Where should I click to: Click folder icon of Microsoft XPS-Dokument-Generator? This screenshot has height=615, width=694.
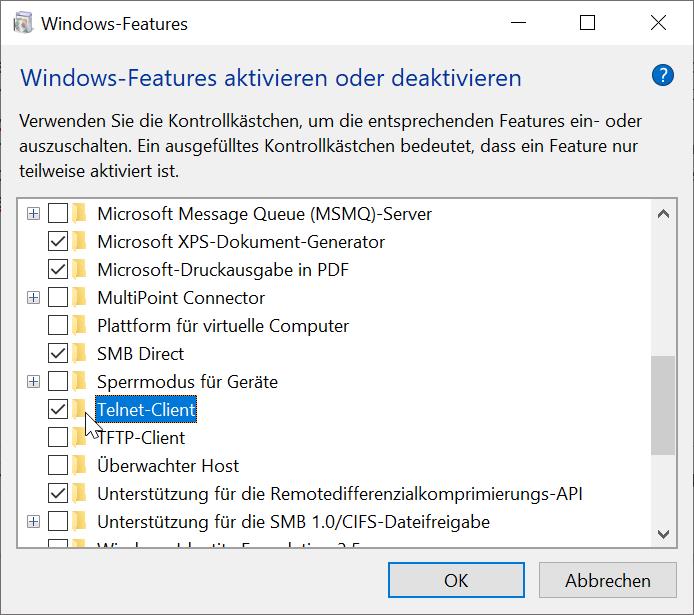pyautogui.click(x=80, y=241)
